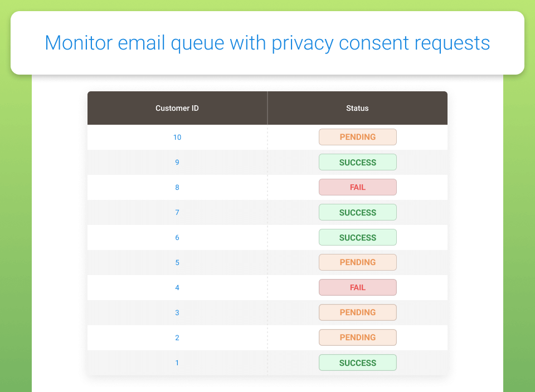Open customer ID 4 link
The width and height of the screenshot is (535, 392).
pos(177,288)
